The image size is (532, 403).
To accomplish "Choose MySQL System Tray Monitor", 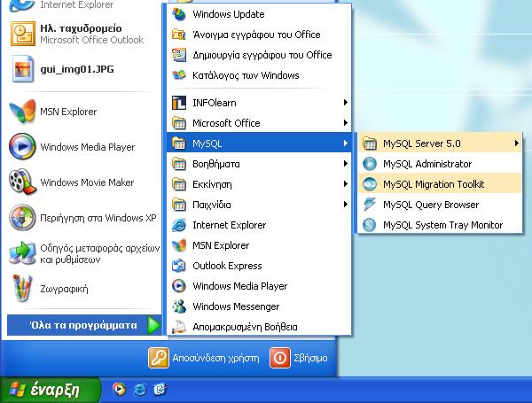I will tap(439, 225).
